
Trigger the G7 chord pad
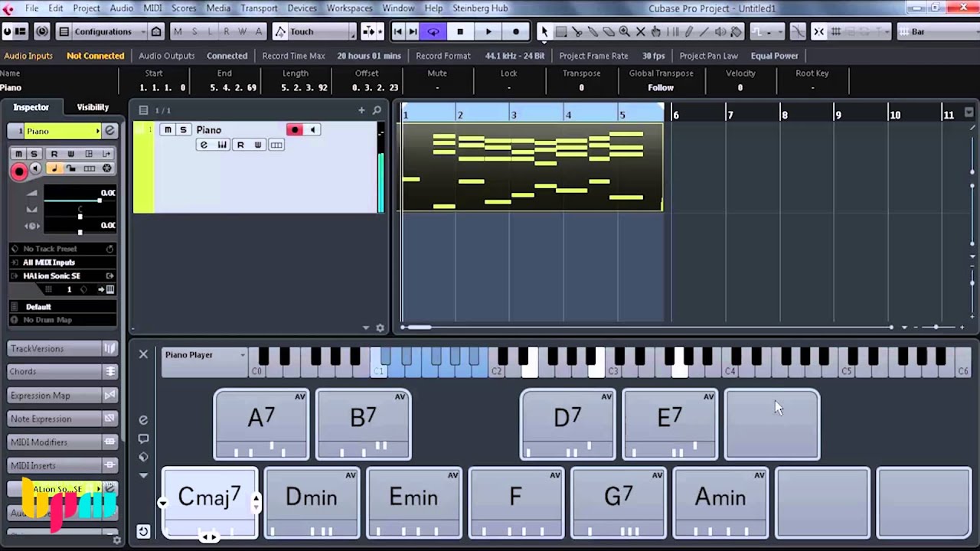click(x=618, y=504)
